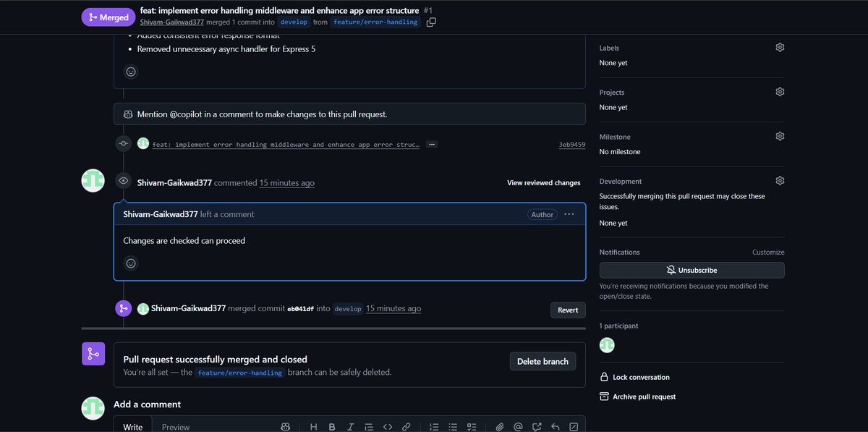
Task: Add emoji reaction to PR description
Action: click(x=131, y=72)
